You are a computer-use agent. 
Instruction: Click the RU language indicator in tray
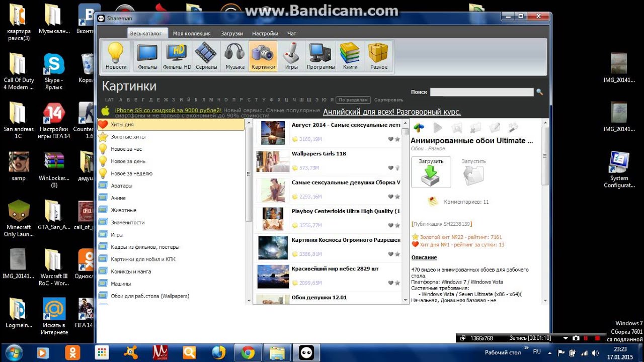537,352
